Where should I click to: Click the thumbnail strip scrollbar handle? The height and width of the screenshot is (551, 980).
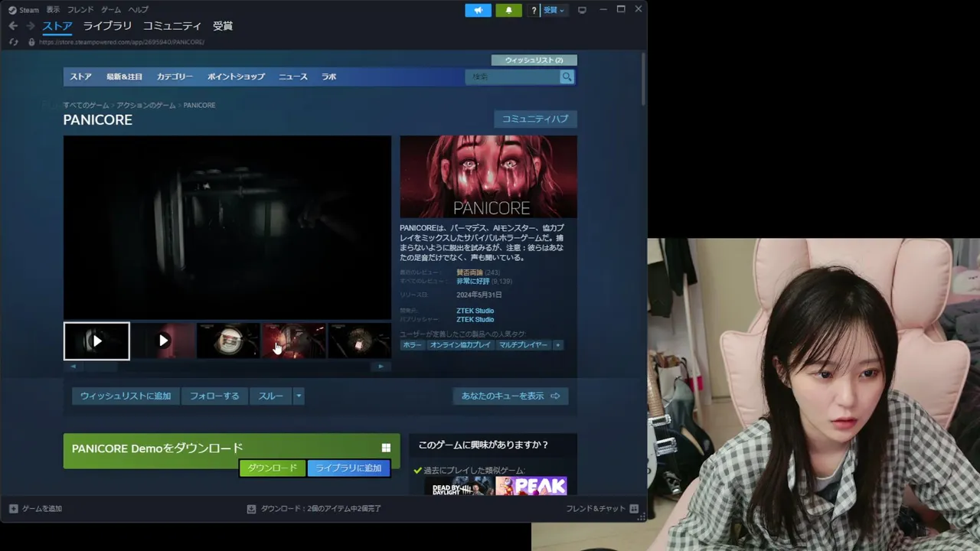tap(100, 367)
